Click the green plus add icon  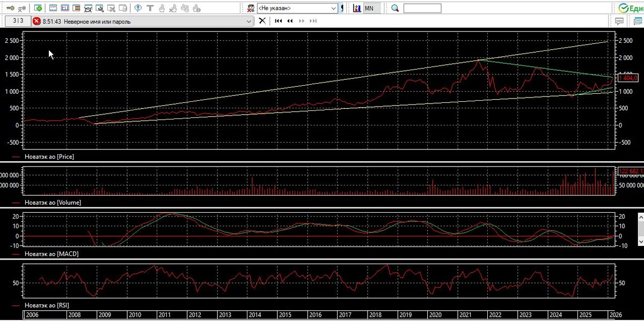tap(38, 8)
